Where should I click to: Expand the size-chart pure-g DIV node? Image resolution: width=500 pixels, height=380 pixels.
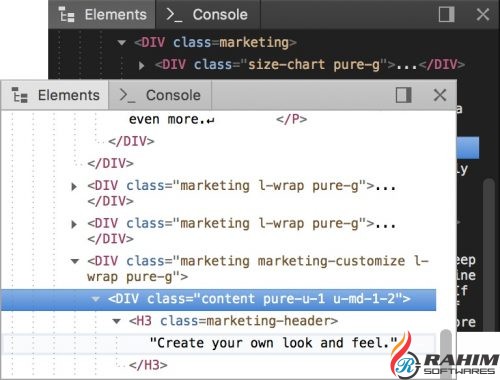tap(142, 65)
